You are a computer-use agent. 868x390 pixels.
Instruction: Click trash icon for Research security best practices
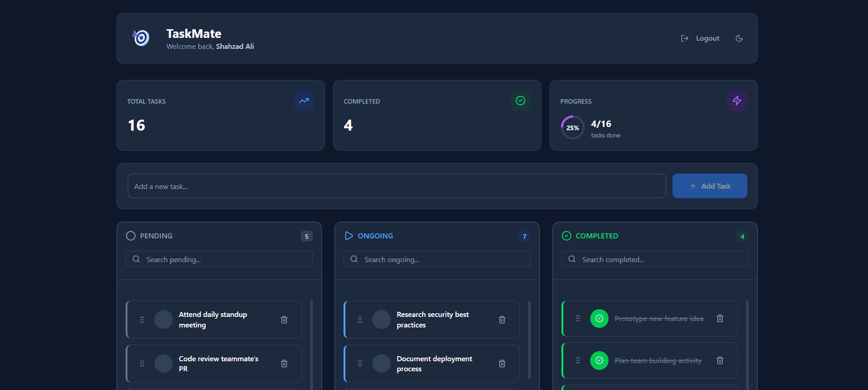pyautogui.click(x=502, y=320)
